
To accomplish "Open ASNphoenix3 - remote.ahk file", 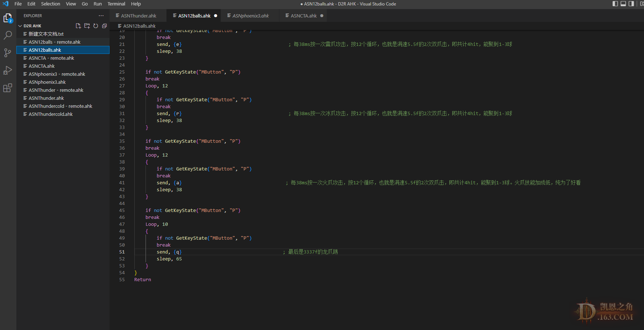I will (63, 74).
